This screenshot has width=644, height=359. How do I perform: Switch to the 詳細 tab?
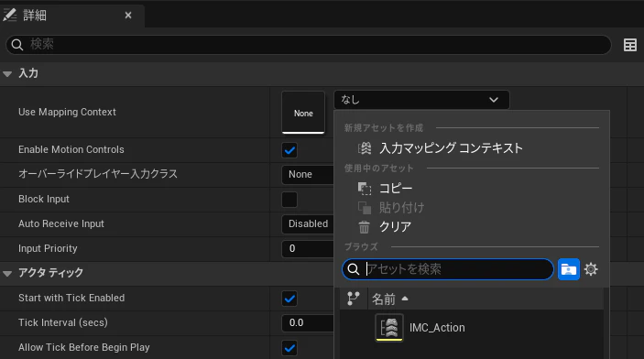(72, 16)
